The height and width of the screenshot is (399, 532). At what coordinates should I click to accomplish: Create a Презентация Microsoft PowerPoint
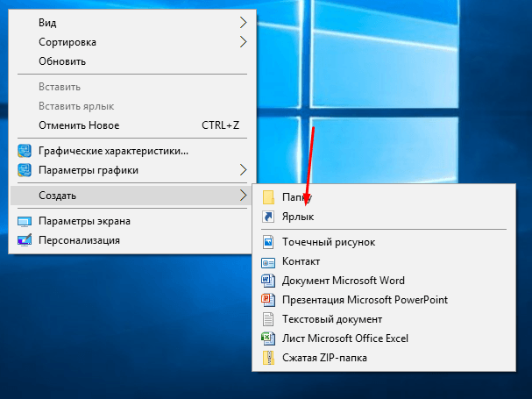384,300
